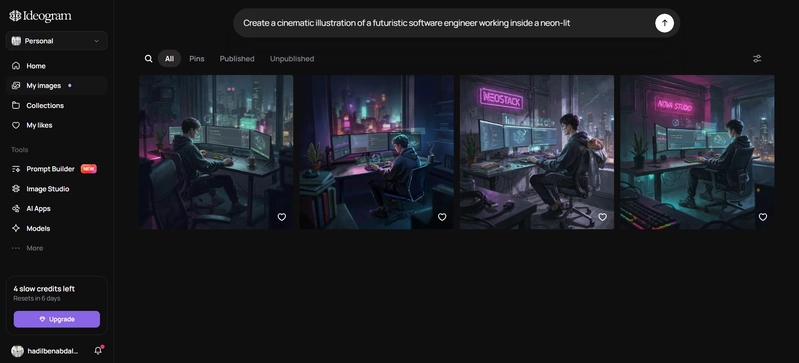
Task: Expand the More menu in sidebar
Action: [28, 248]
